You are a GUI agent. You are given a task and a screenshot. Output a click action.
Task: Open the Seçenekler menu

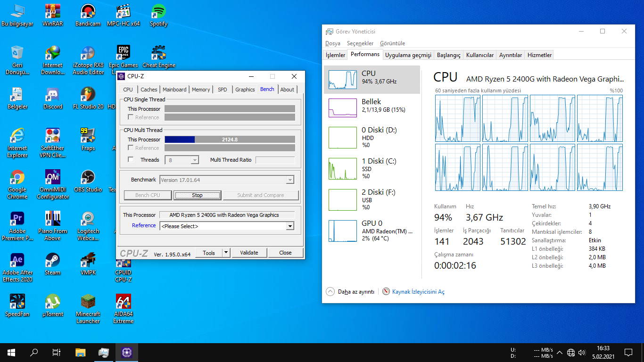pos(360,43)
